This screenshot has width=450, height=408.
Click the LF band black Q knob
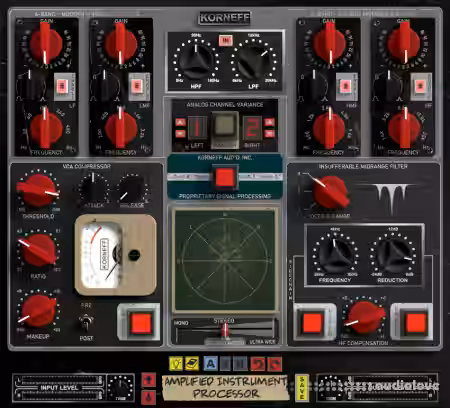click(32, 85)
